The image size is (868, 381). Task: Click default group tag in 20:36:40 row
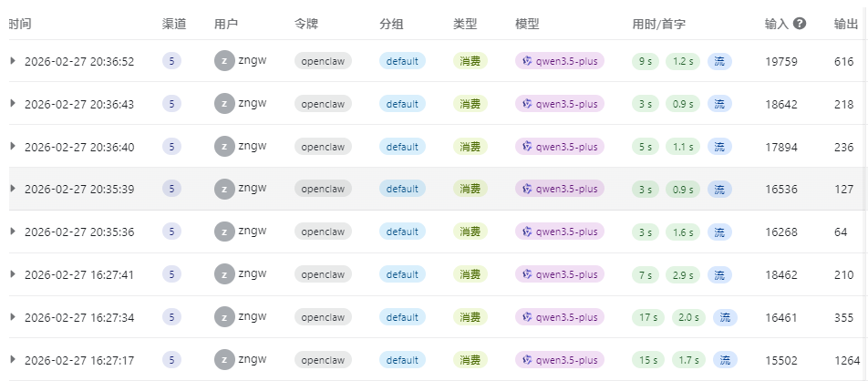(x=402, y=146)
